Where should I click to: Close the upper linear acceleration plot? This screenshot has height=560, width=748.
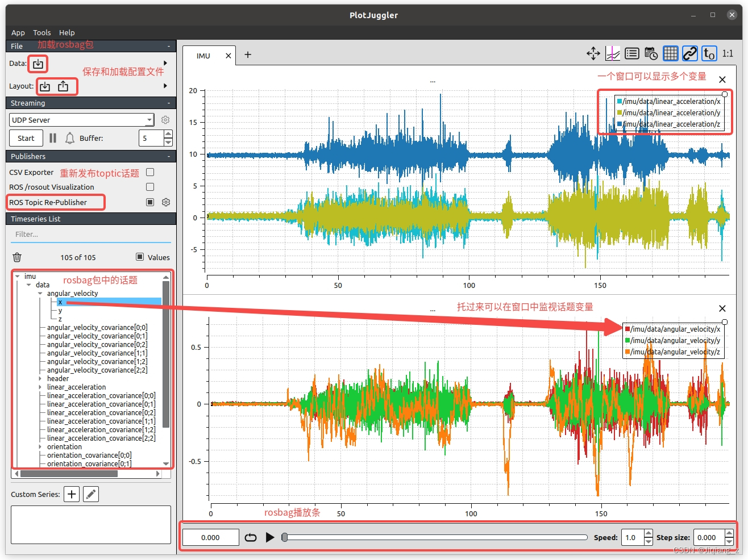[x=722, y=80]
